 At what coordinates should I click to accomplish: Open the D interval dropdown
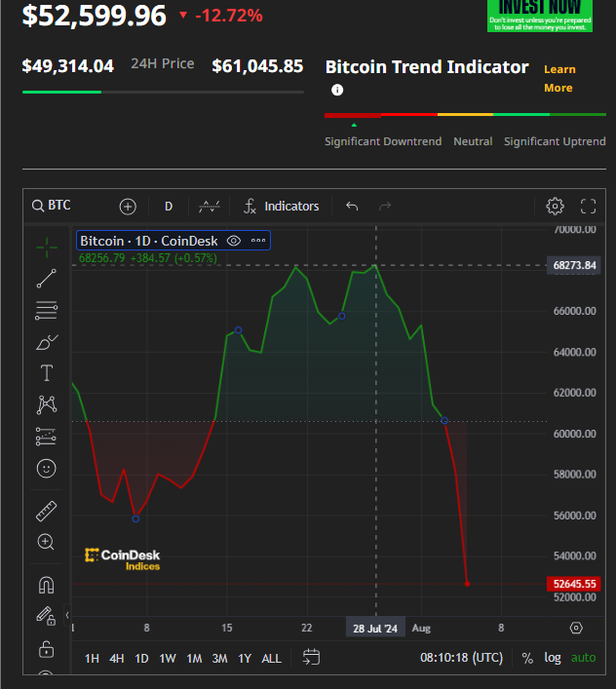coord(168,206)
